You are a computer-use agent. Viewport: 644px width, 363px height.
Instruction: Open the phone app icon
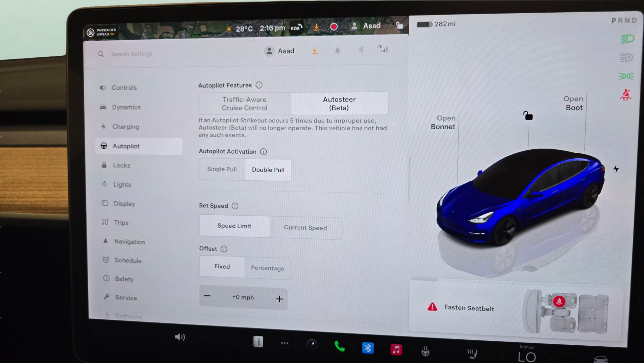click(x=339, y=346)
